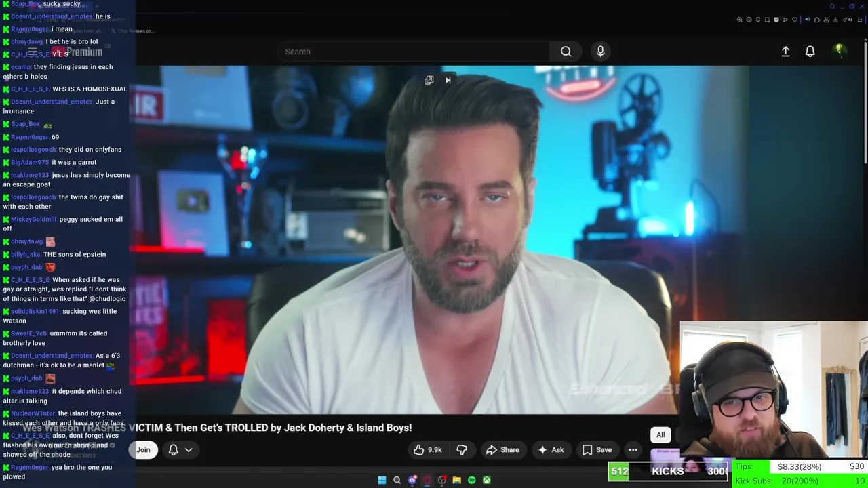This screenshot has width=868, height=488.
Task: Click the Share button under the video
Action: coord(502,450)
